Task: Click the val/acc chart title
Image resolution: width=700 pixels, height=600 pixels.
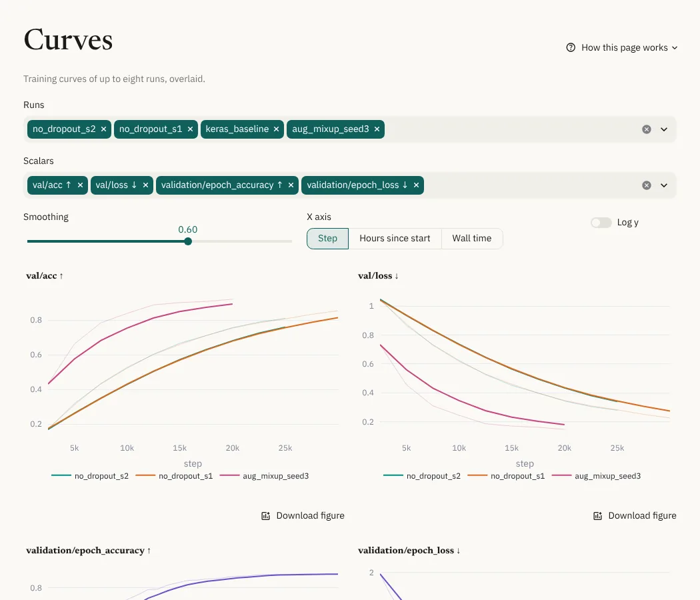Action: pos(44,276)
